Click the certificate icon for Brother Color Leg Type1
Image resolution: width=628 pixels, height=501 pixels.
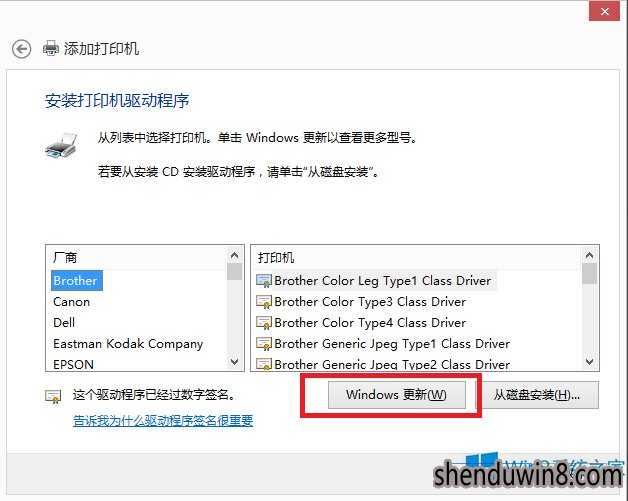[264, 281]
